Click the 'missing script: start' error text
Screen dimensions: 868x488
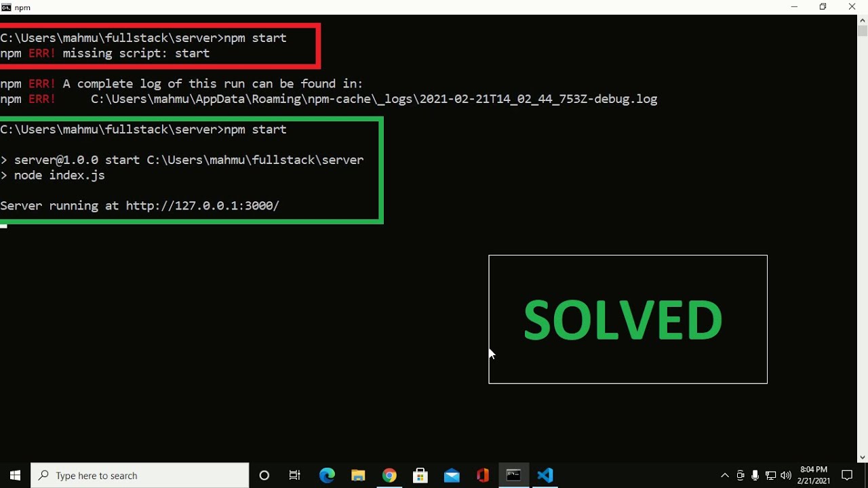tap(136, 53)
